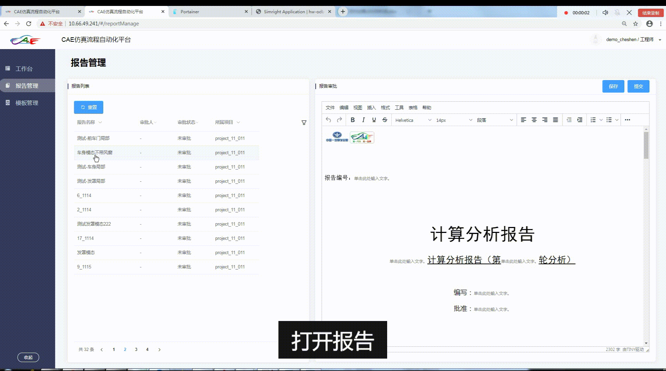The image size is (666, 371).
Task: Open the Helvetica font family dropdown
Action: 413,120
